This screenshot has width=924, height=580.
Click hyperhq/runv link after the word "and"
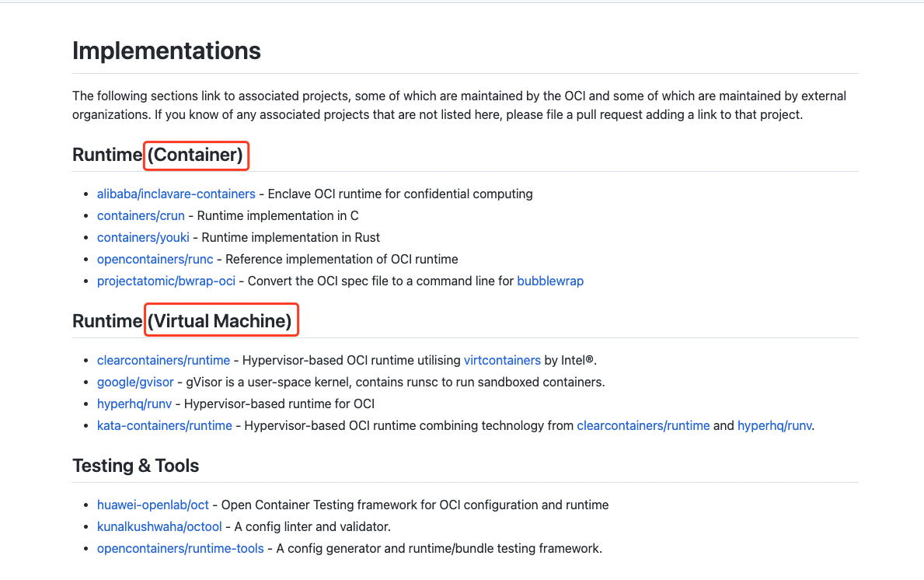774,425
